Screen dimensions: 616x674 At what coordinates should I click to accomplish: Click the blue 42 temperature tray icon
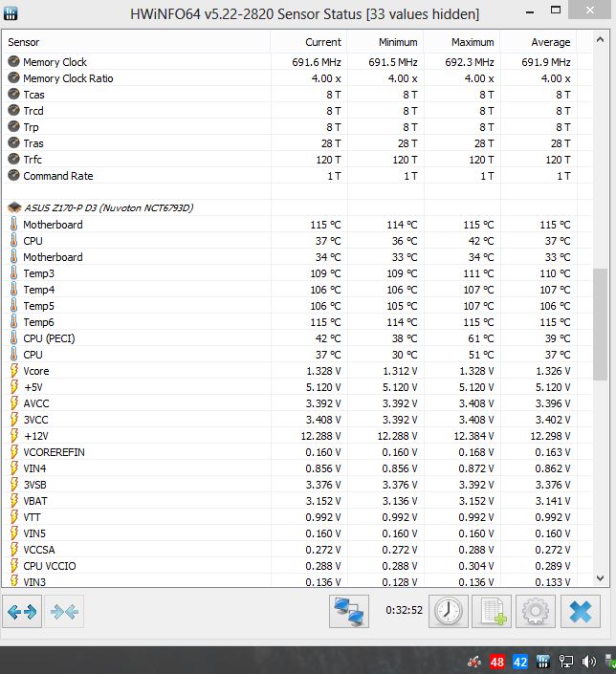[x=520, y=662]
